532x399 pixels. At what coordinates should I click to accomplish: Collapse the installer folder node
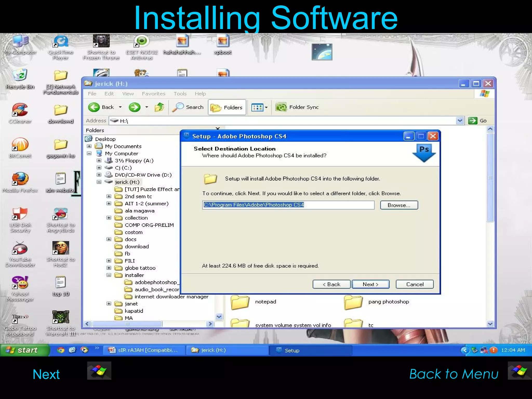click(109, 275)
